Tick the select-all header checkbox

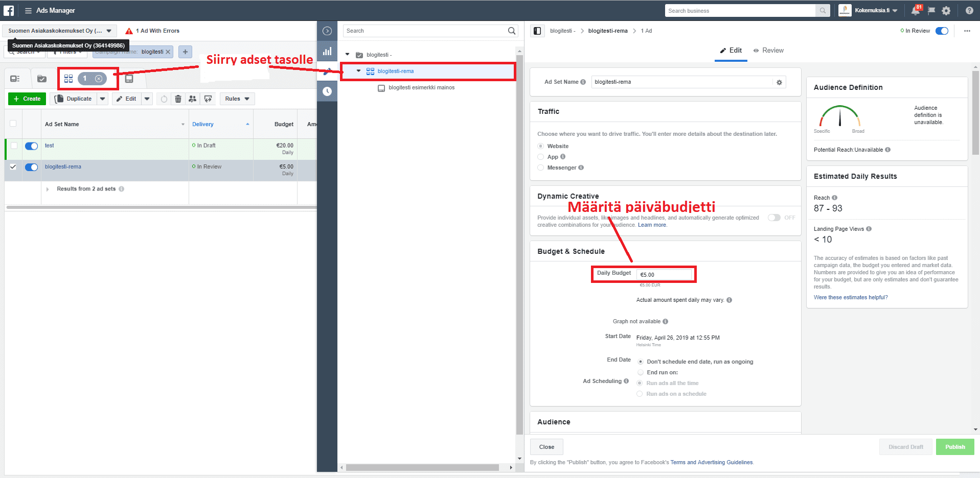click(x=13, y=124)
